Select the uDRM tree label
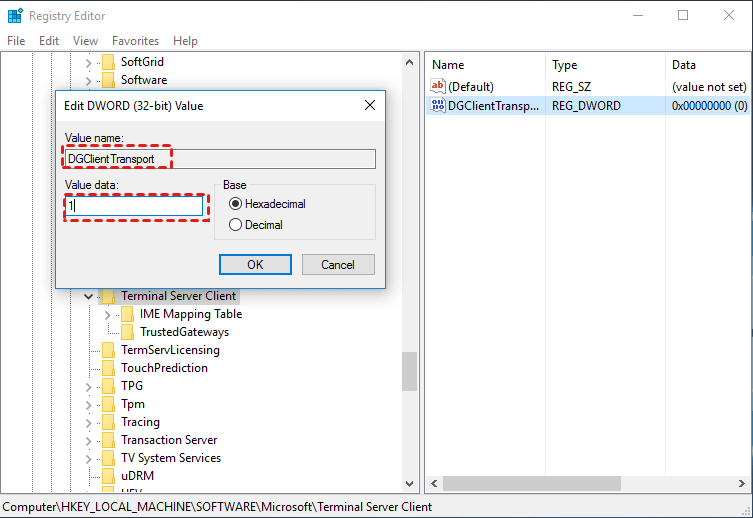Image resolution: width=753 pixels, height=518 pixels. pos(137,476)
